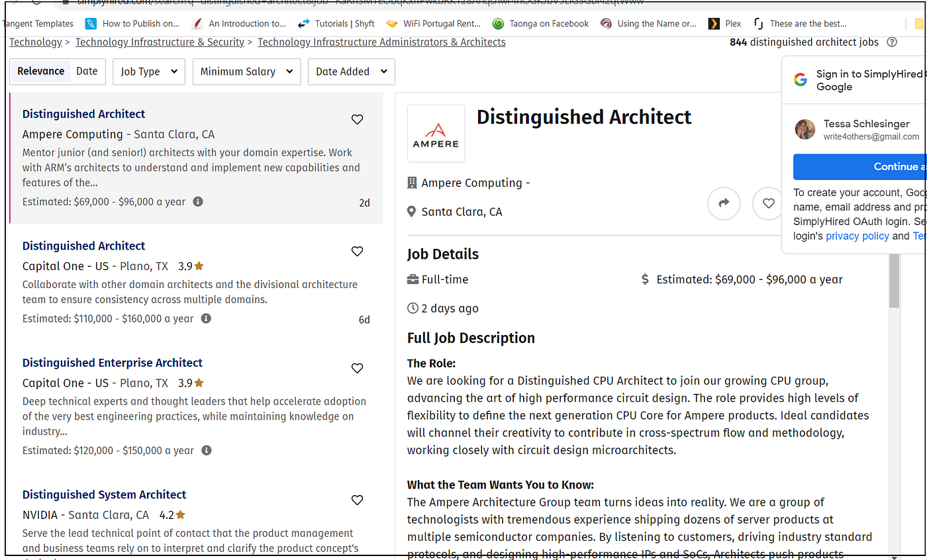
Task: Click the heart save button in job details
Action: point(768,203)
